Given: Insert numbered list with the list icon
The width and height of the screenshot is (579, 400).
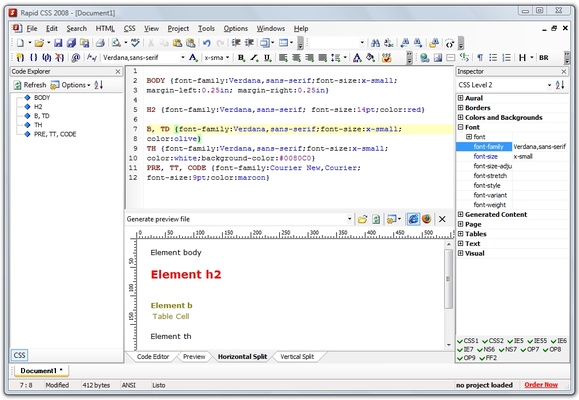Looking at the screenshot, I should [x=507, y=58].
